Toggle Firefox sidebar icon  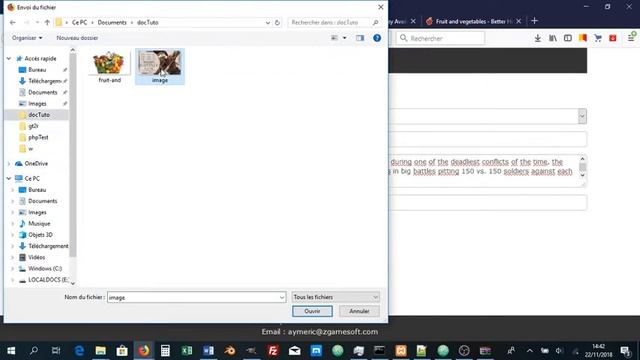pos(568,38)
